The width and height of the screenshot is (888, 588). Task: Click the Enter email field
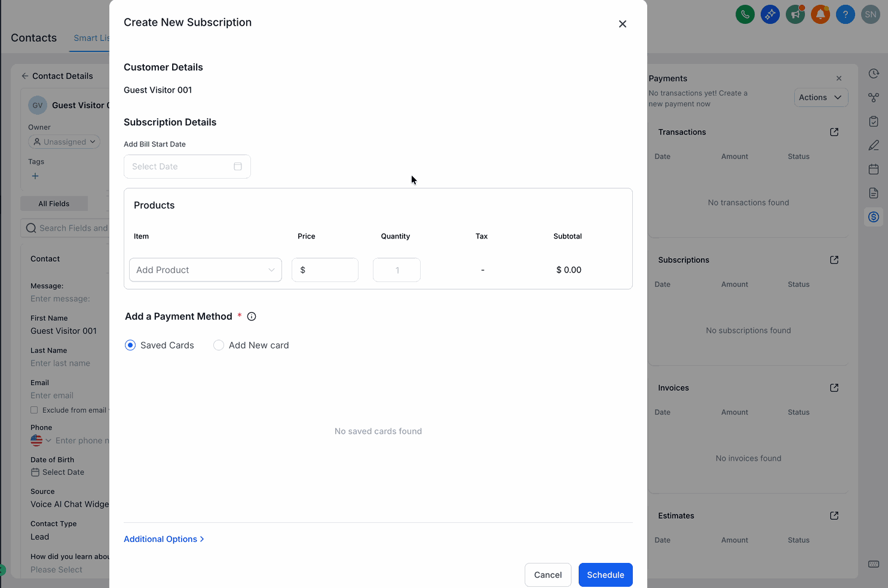(52, 396)
